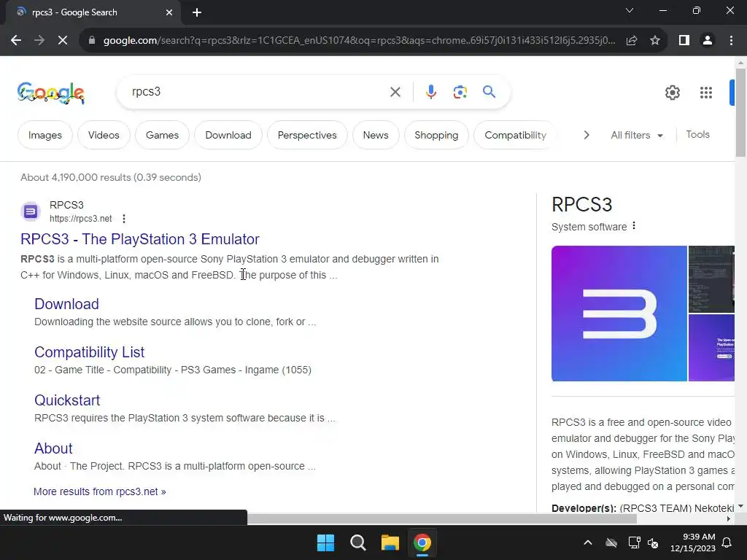Show more filter chips with arrow
This screenshot has width=747, height=560.
[x=587, y=135]
